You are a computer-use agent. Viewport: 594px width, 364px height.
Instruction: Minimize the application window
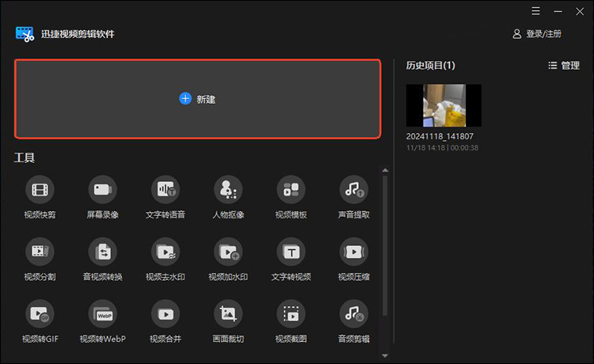558,11
